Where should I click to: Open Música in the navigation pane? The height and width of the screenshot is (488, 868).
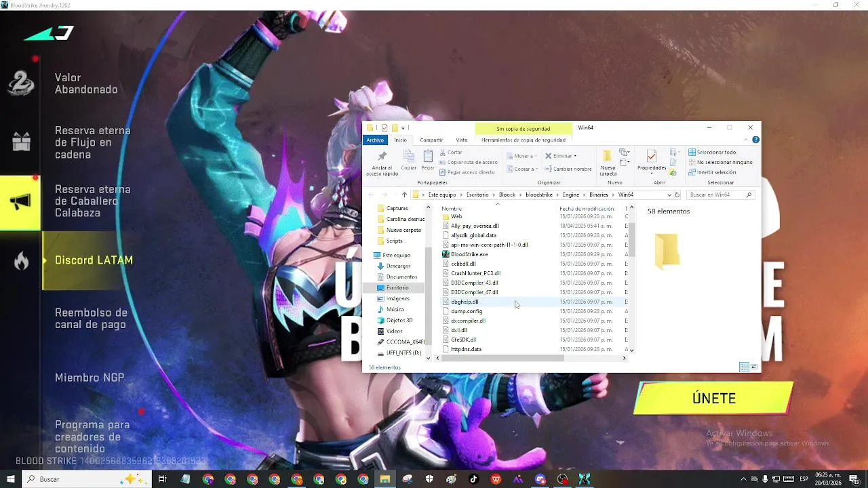(x=395, y=309)
